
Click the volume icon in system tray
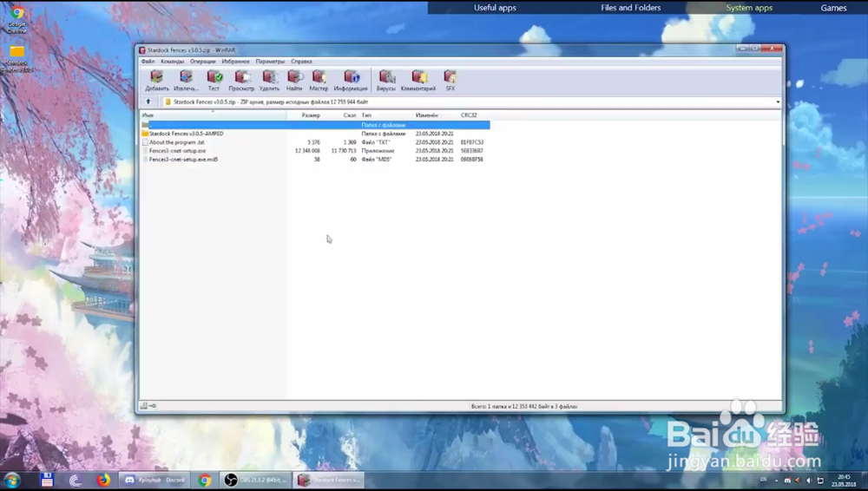[x=809, y=480]
